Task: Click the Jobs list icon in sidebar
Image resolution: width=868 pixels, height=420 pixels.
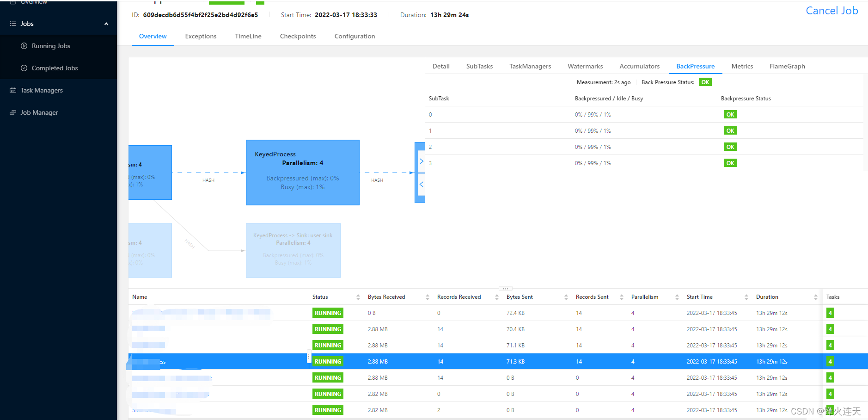Action: click(x=13, y=24)
